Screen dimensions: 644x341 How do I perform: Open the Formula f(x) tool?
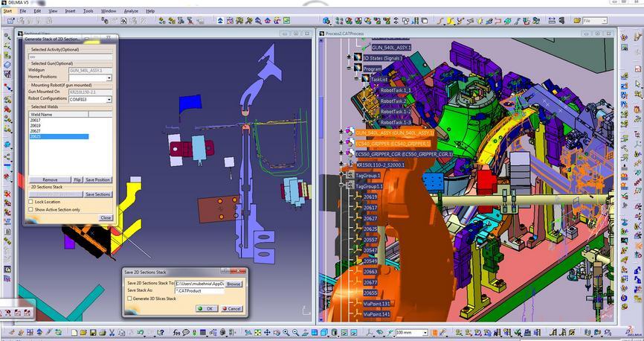[x=176, y=332]
